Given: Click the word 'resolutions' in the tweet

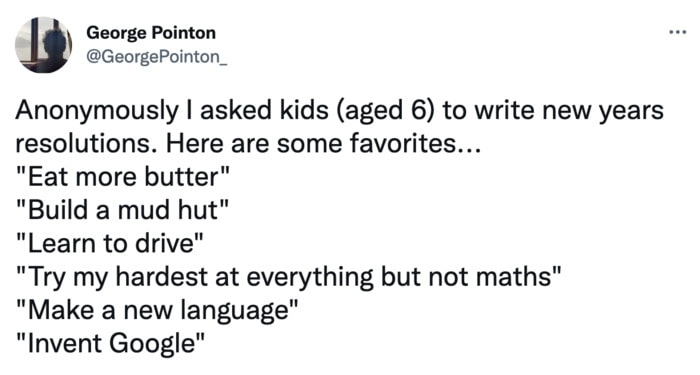Looking at the screenshot, I should [x=85, y=144].
